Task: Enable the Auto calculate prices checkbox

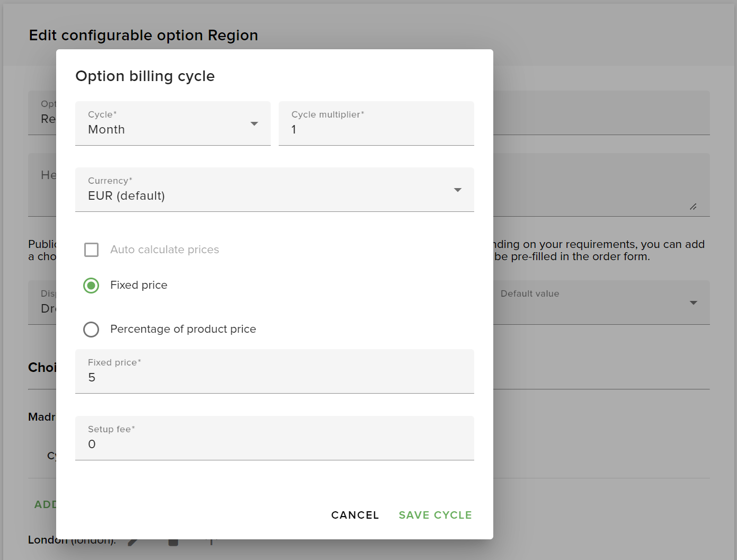Action: tap(91, 250)
